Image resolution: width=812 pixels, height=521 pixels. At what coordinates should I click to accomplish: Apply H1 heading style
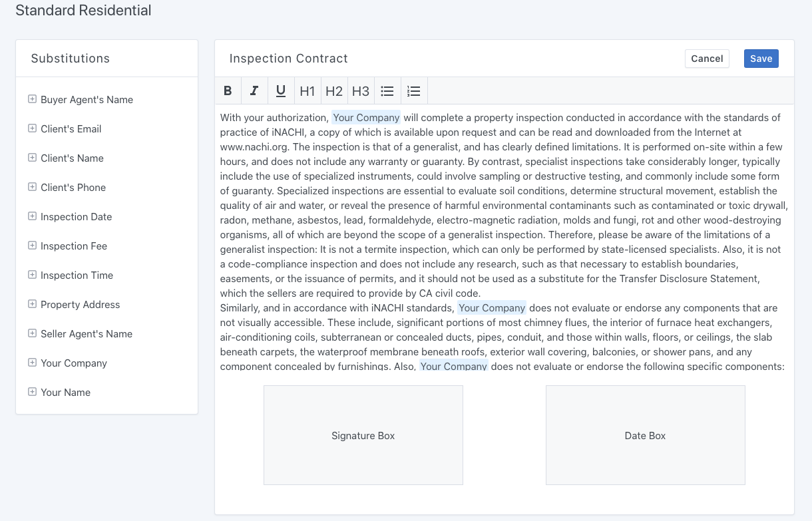coord(307,91)
